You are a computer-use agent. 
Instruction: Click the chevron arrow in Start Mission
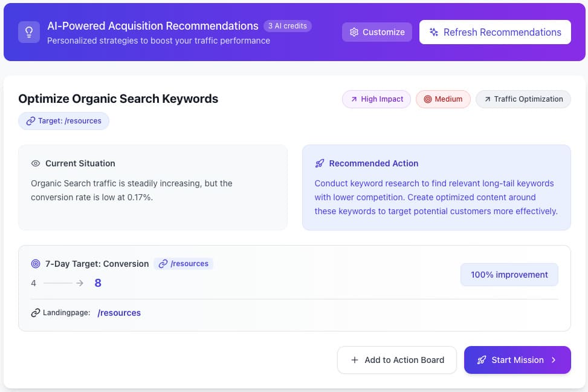[554, 360]
